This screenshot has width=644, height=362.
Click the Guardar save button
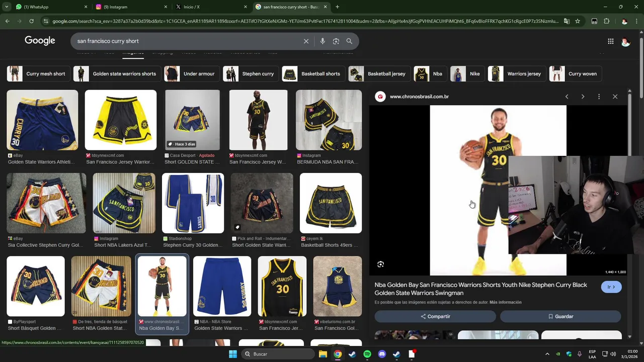pos(560,316)
